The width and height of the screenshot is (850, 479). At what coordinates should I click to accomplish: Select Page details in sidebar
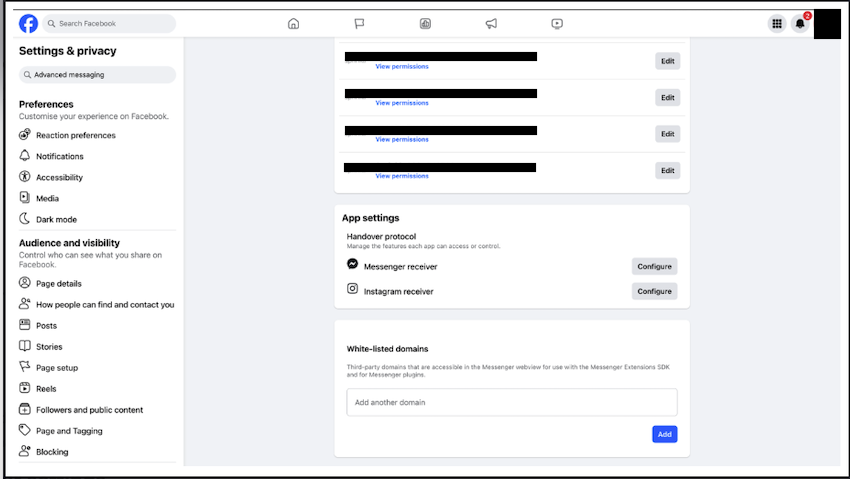pos(58,283)
